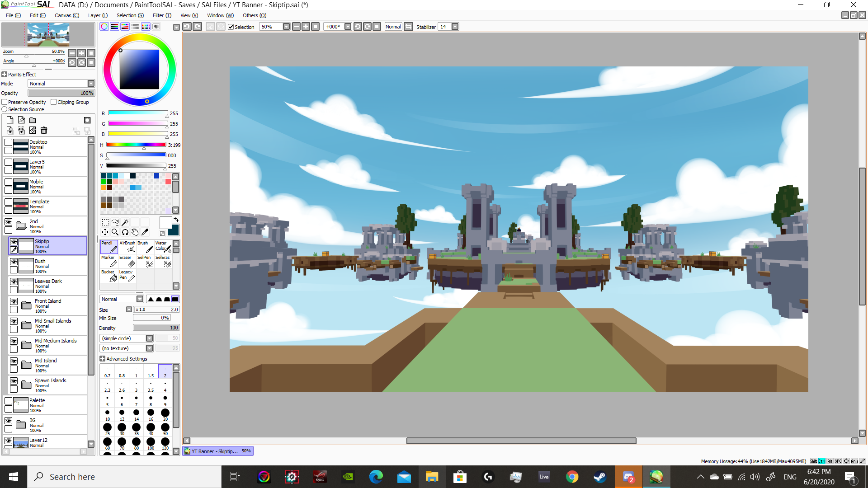
Task: Click the brush Density slider
Action: click(156, 328)
